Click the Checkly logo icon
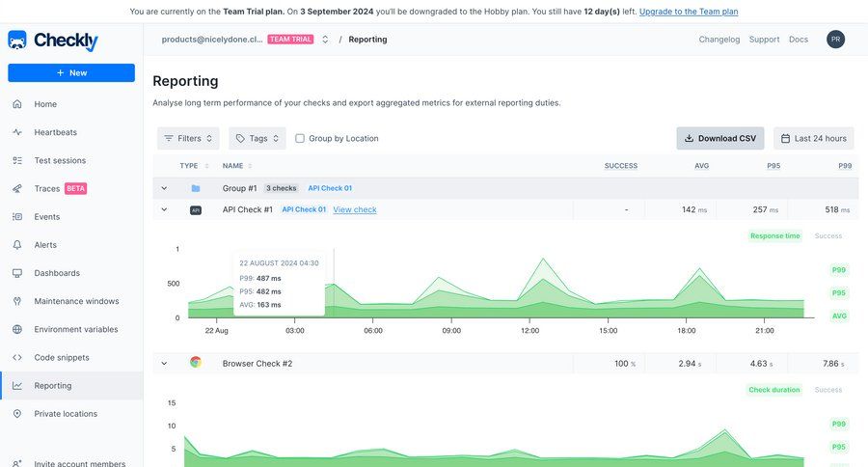The width and height of the screenshot is (868, 467). click(17, 41)
